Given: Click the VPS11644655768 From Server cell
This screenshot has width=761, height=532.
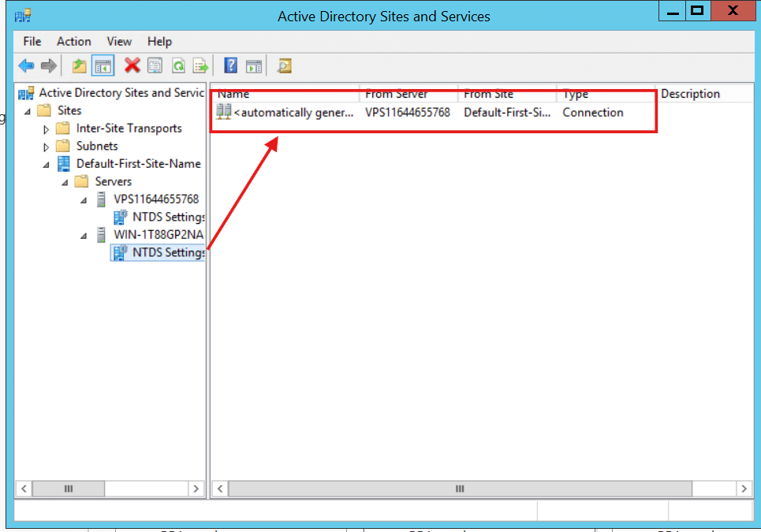Looking at the screenshot, I should (408, 113).
